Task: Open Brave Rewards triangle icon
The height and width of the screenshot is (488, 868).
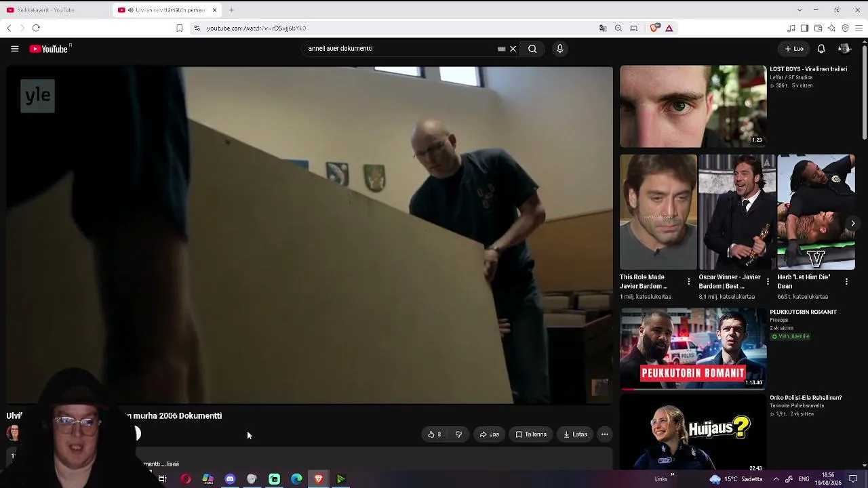Action: [x=669, y=28]
